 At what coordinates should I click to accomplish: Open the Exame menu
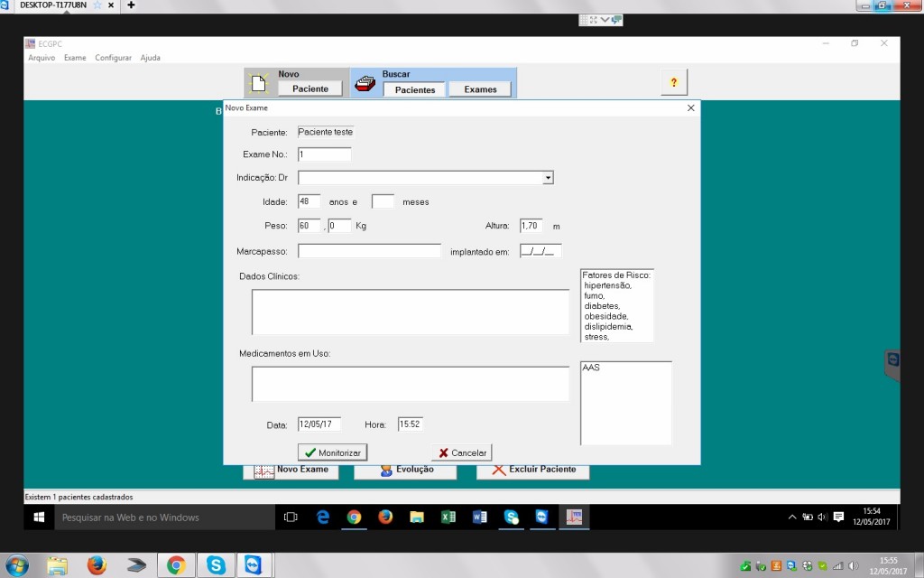click(75, 58)
